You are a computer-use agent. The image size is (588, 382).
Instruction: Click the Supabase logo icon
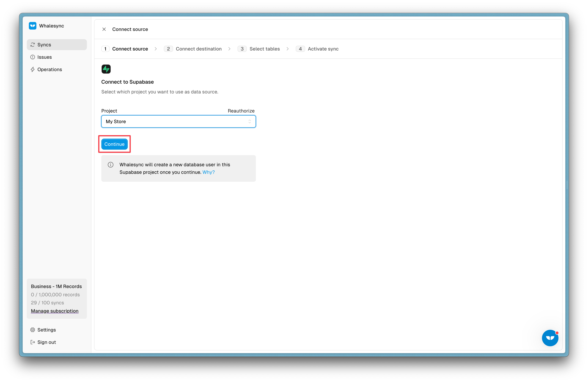click(x=106, y=69)
